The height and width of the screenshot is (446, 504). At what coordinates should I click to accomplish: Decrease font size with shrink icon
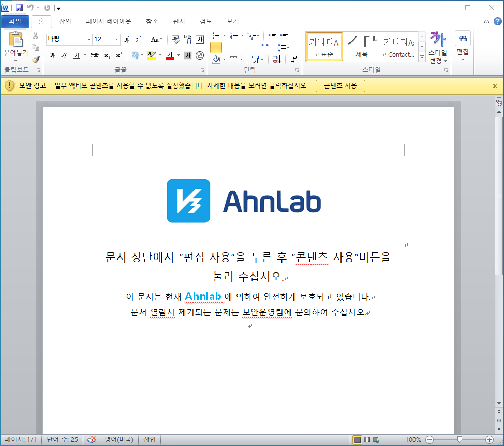pos(139,39)
